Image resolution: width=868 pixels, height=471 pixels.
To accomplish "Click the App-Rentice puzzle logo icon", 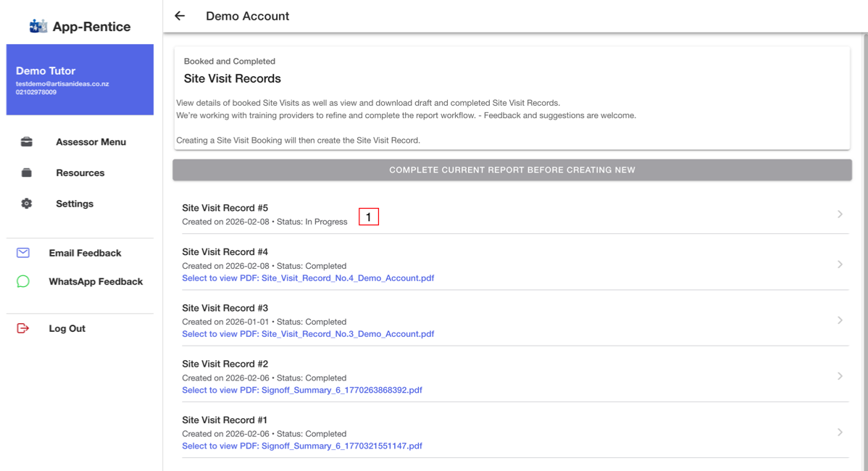I will tap(38, 26).
